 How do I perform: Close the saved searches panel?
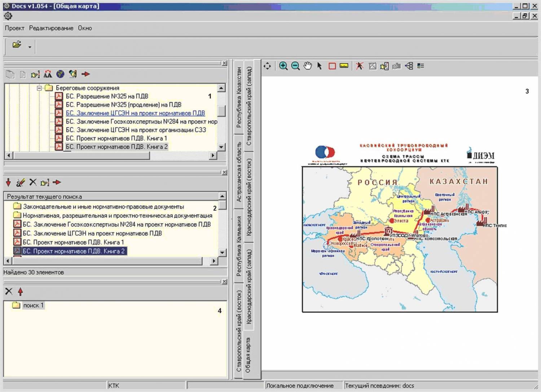pyautogui.click(x=224, y=282)
